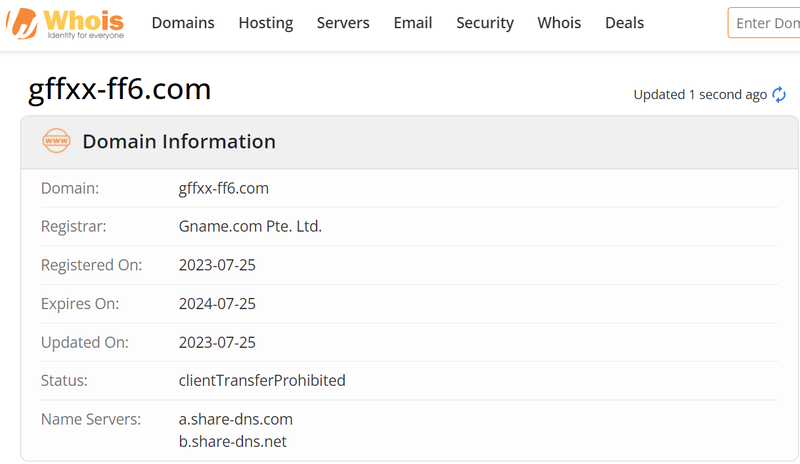Focus the Enter Domain search field
The width and height of the screenshot is (800, 464).
coord(765,23)
